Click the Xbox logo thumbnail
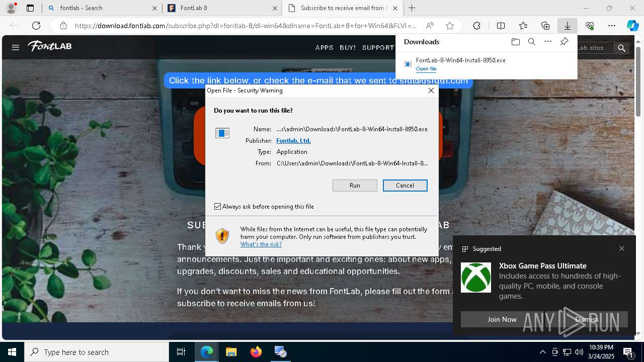644x362 pixels. click(476, 278)
